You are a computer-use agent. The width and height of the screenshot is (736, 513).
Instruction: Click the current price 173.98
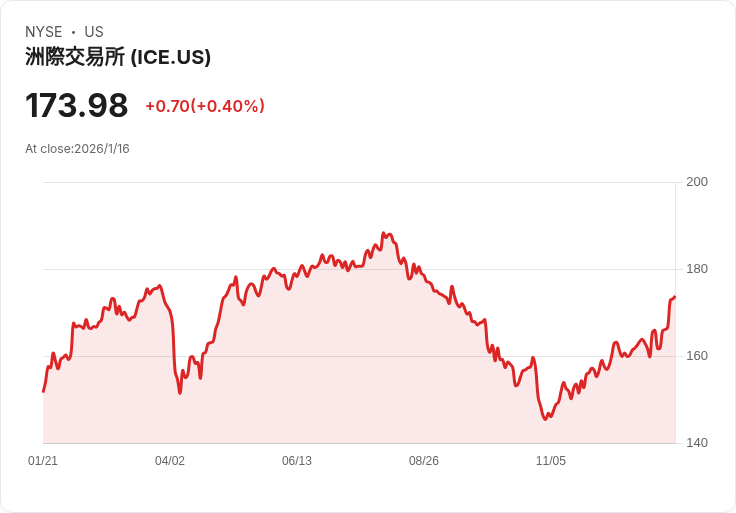[77, 105]
